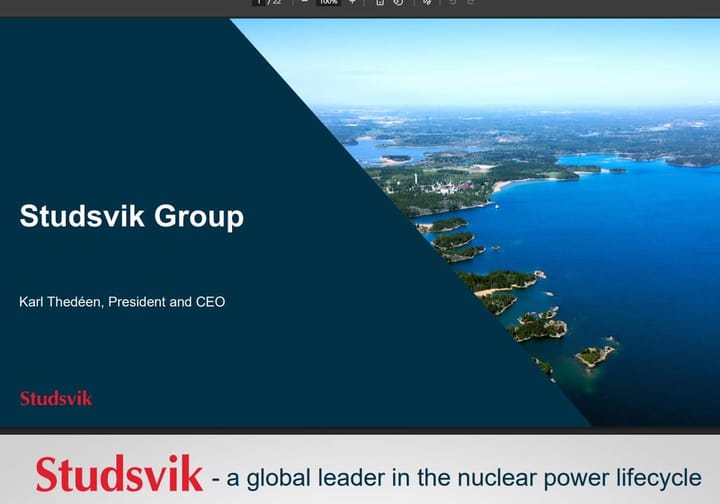Select the draw annotation tool icon
Viewport: 720px width, 504px height.
[427, 3]
